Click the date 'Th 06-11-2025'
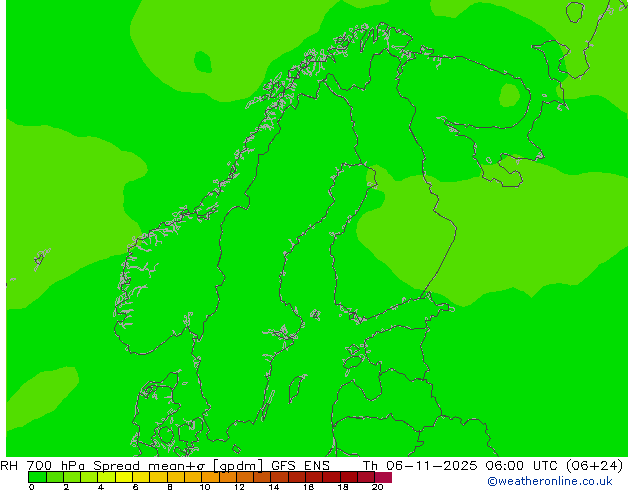 pos(420,465)
